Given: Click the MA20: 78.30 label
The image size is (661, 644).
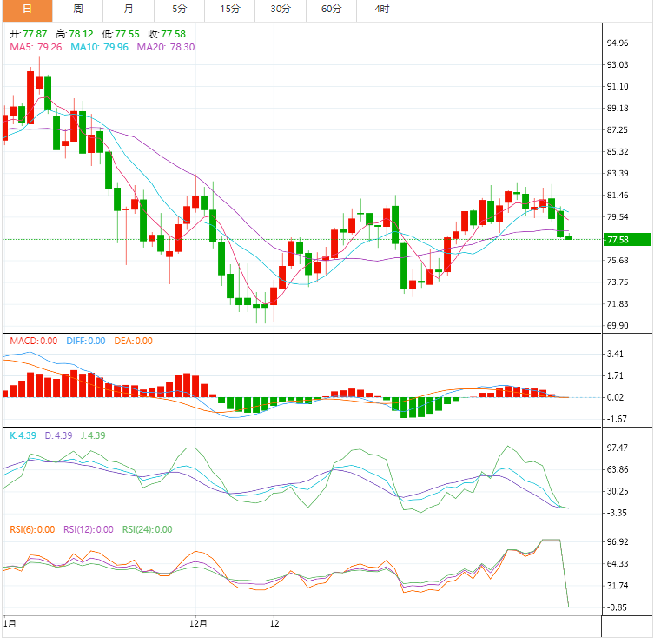Looking at the screenshot, I should [x=166, y=47].
